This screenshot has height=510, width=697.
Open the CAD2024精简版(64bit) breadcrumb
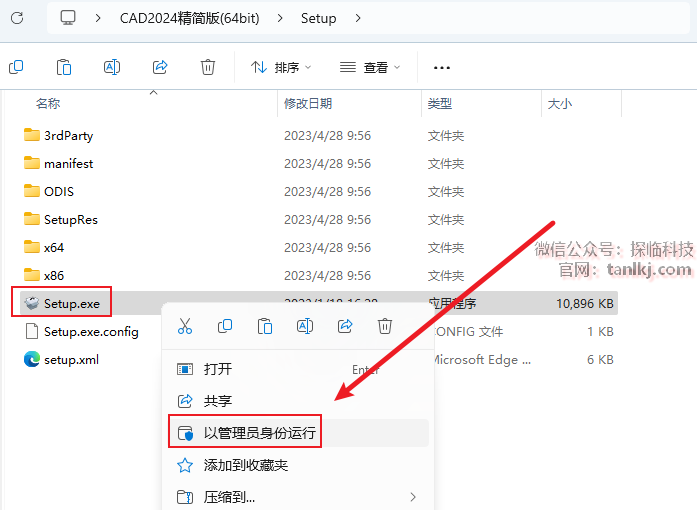(x=189, y=18)
